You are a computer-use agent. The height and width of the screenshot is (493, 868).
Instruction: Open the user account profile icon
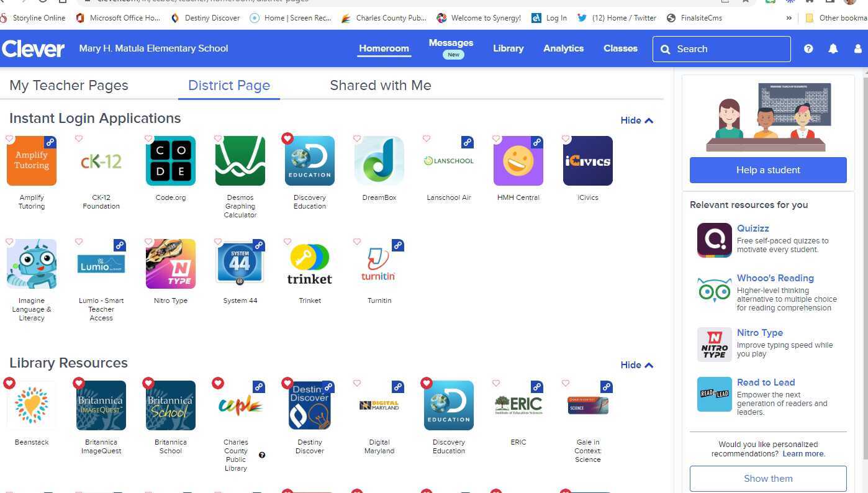(x=859, y=48)
